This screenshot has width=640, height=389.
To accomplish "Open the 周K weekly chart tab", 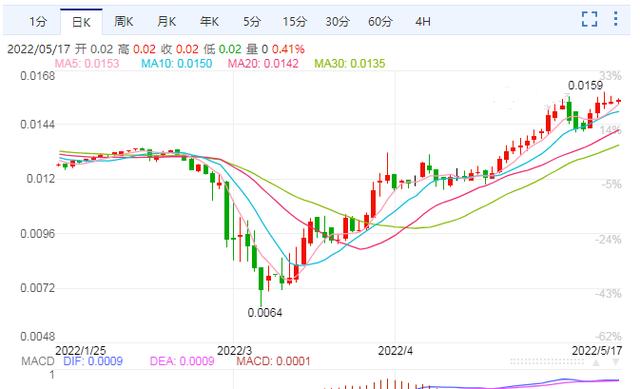I will click(x=123, y=22).
